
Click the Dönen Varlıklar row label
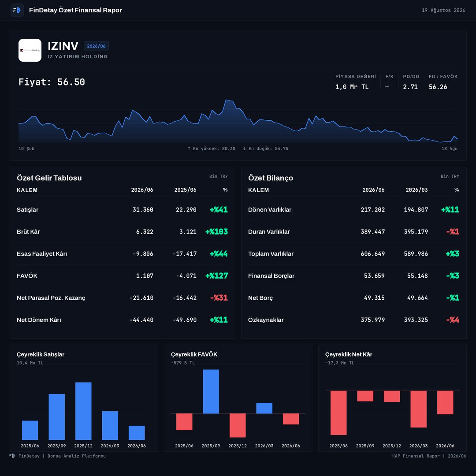[x=270, y=210]
